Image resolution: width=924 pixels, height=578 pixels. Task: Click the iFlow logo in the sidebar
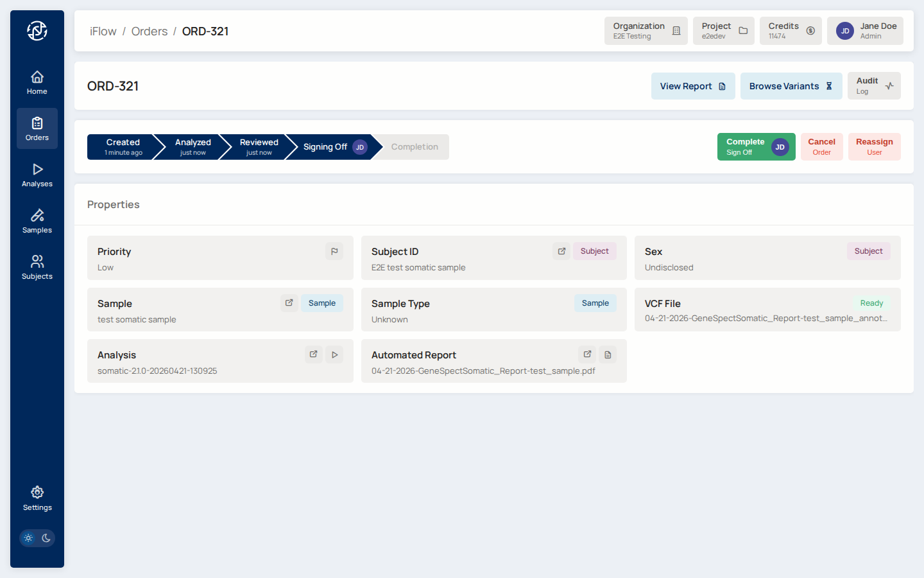pos(37,31)
